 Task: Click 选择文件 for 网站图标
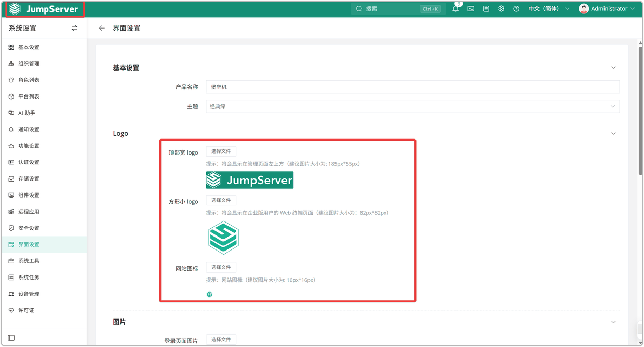[x=221, y=267]
